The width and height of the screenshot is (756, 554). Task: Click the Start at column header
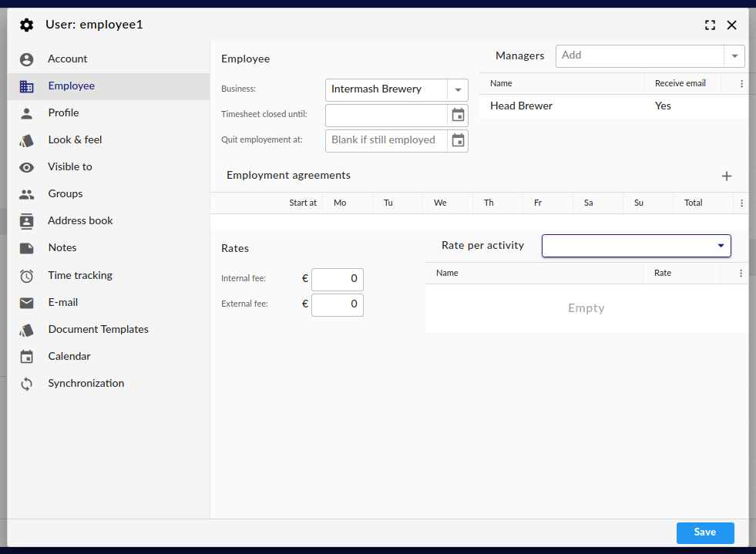[x=303, y=203]
